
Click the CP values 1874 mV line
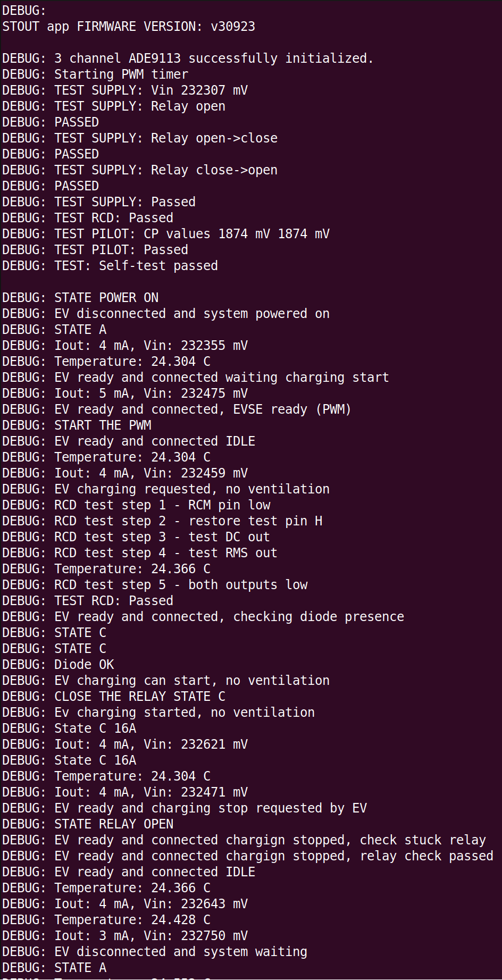click(192, 234)
